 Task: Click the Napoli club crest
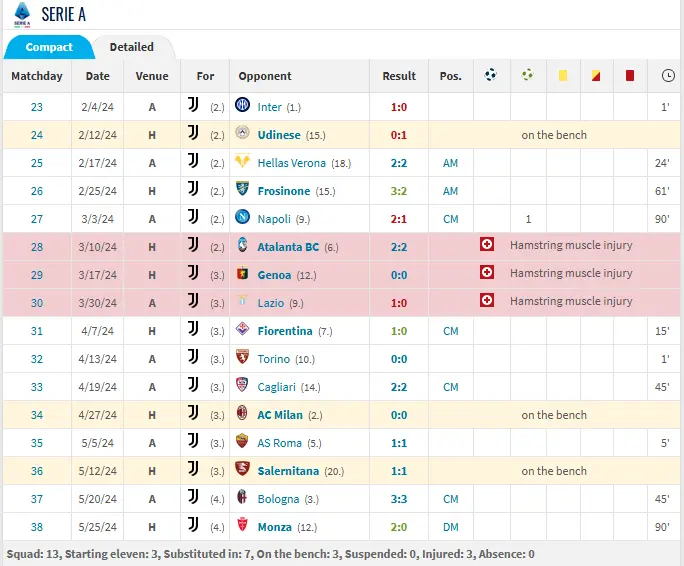click(x=241, y=218)
